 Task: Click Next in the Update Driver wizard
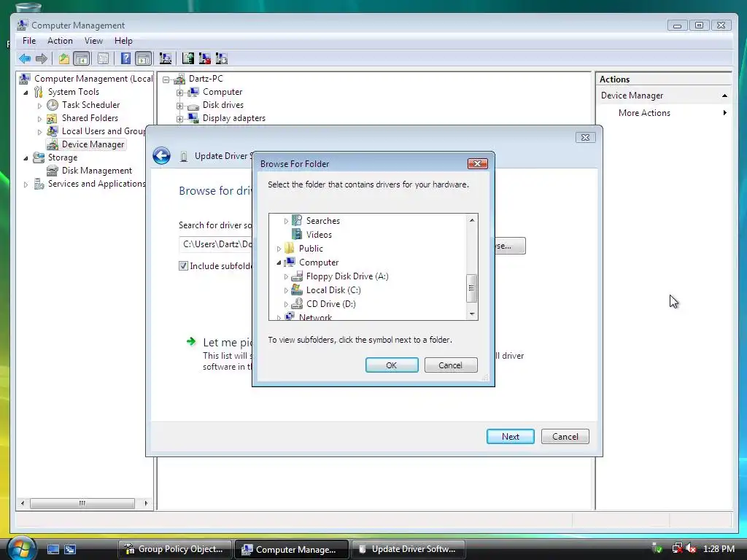(510, 437)
